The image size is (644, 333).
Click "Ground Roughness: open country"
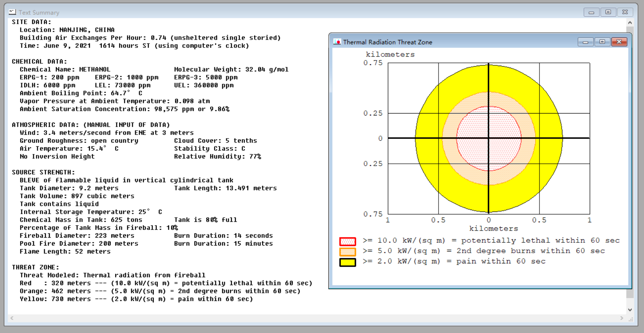[79, 141]
